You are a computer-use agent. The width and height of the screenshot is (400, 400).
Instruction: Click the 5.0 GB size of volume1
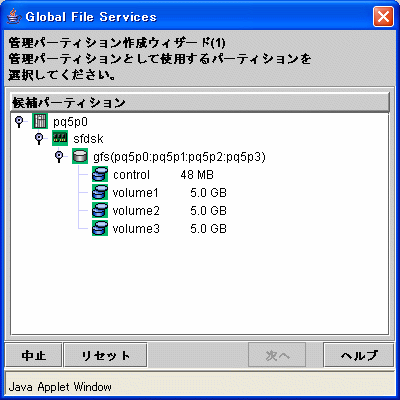pyautogui.click(x=208, y=193)
